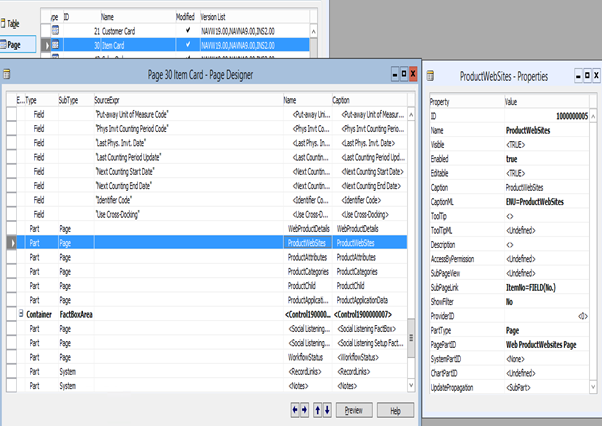Select the Page object type
The height and width of the screenshot is (426, 602).
coord(17,45)
